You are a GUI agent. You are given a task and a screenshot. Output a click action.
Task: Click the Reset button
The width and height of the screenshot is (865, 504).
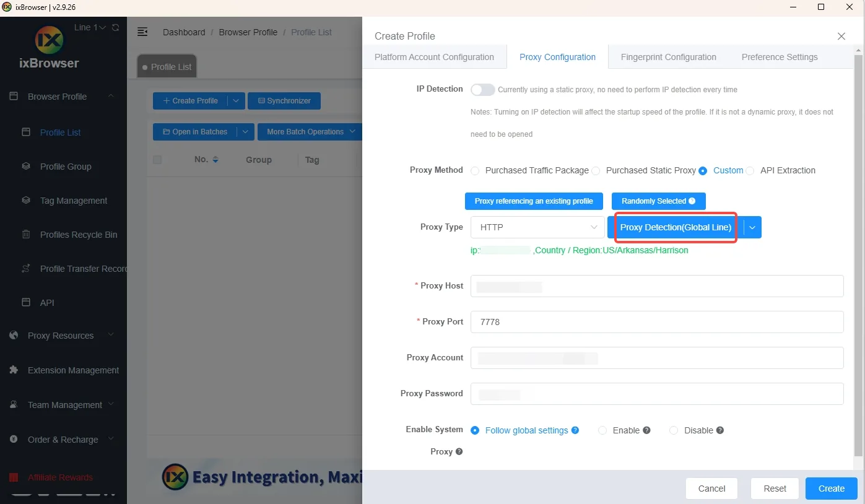pyautogui.click(x=775, y=489)
